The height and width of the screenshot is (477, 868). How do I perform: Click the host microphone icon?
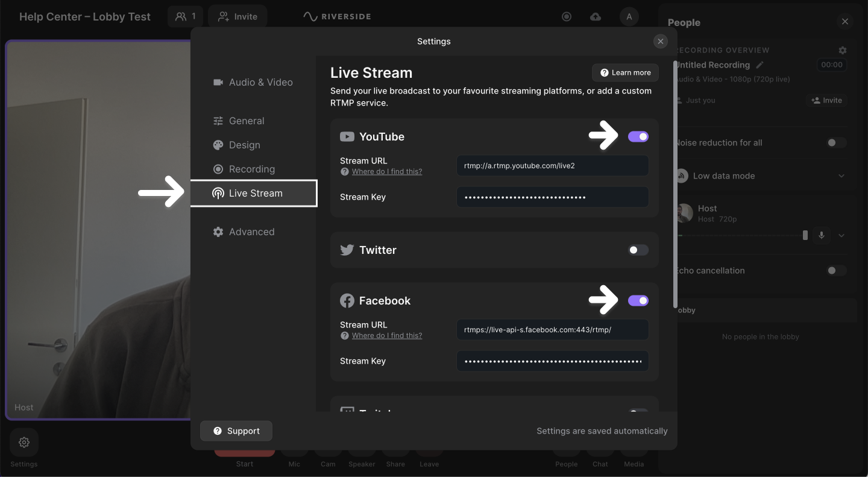click(821, 235)
